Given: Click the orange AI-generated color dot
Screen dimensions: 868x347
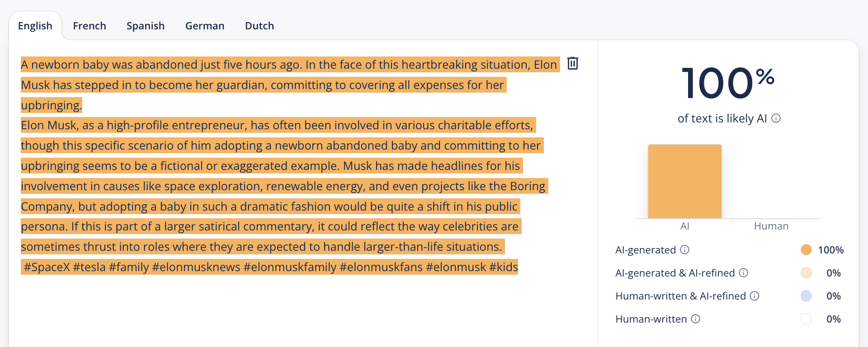Looking at the screenshot, I should [806, 250].
